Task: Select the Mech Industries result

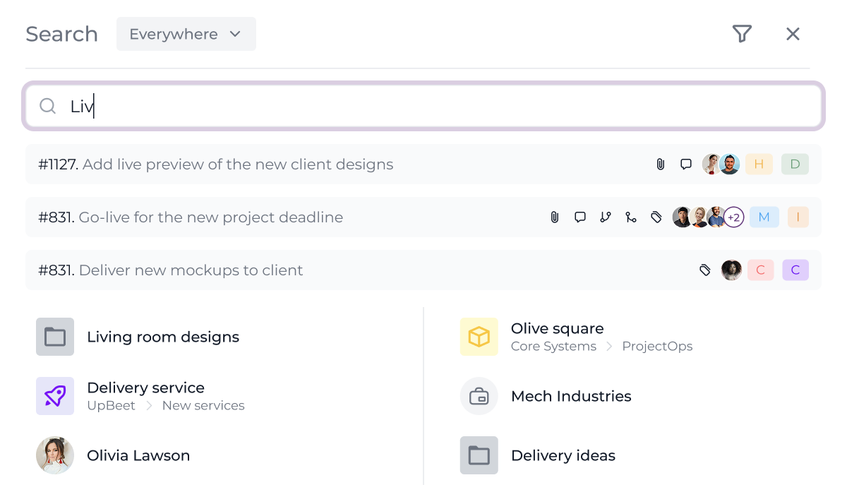Action: 570,396
